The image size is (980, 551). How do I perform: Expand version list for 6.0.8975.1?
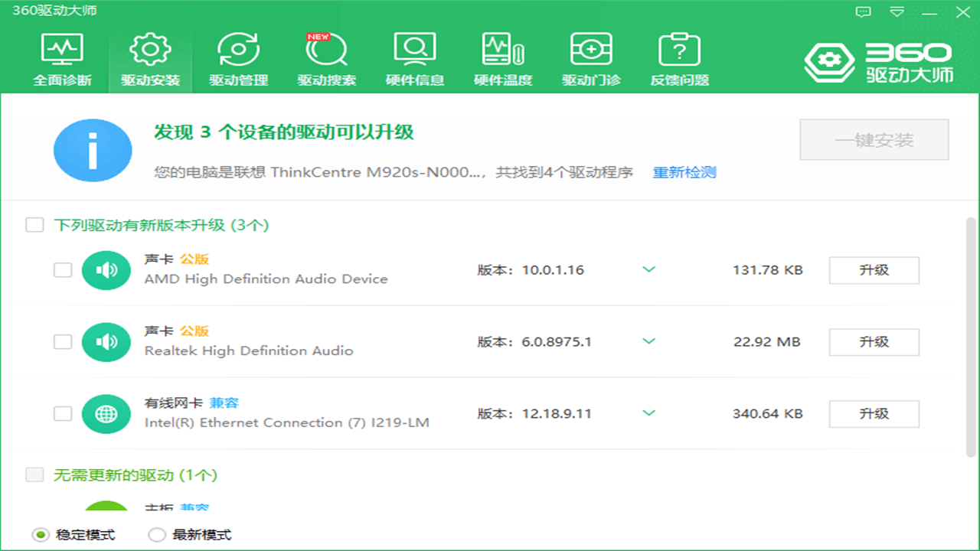pos(649,341)
